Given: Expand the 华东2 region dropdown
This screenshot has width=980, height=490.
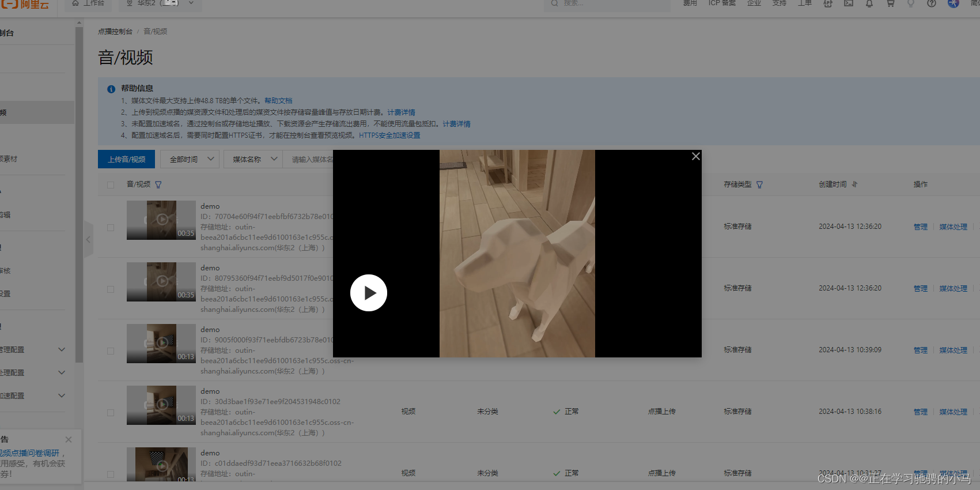Looking at the screenshot, I should (x=161, y=3).
